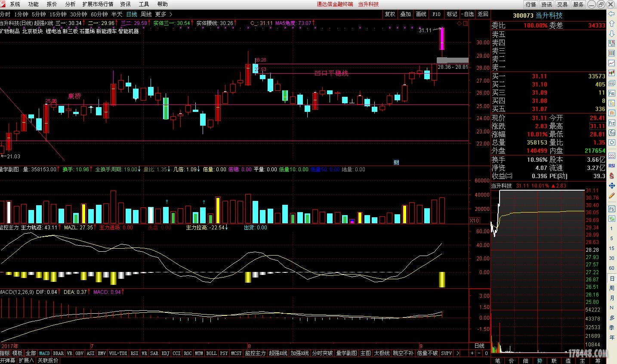Screen dimensions: 617x364
Task: Open the 标记 mark option
Action: (x=452, y=14)
